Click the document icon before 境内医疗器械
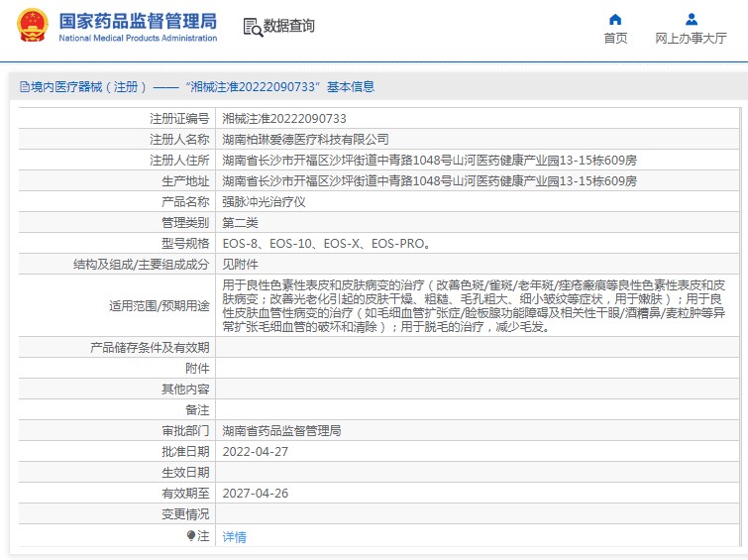 25,87
